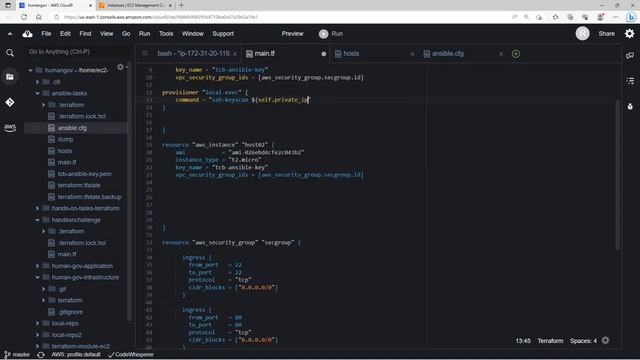Screen dimensions: 640x360
Task: Collapse the human-gov-infrastructure folder
Action: click(x=38, y=277)
